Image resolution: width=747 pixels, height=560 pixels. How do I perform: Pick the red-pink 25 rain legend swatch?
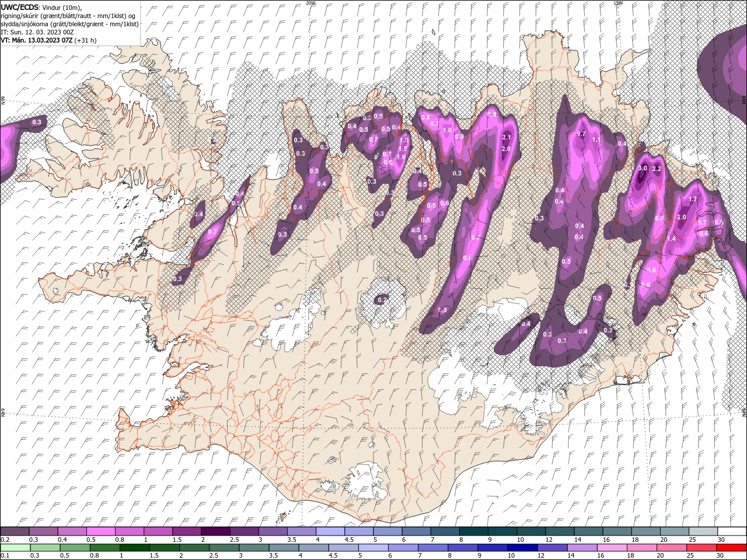[x=702, y=548]
